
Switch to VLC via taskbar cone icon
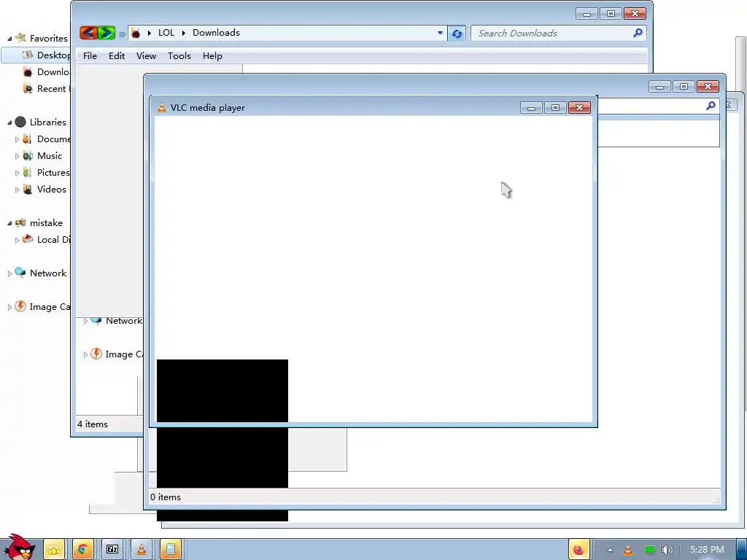(142, 550)
